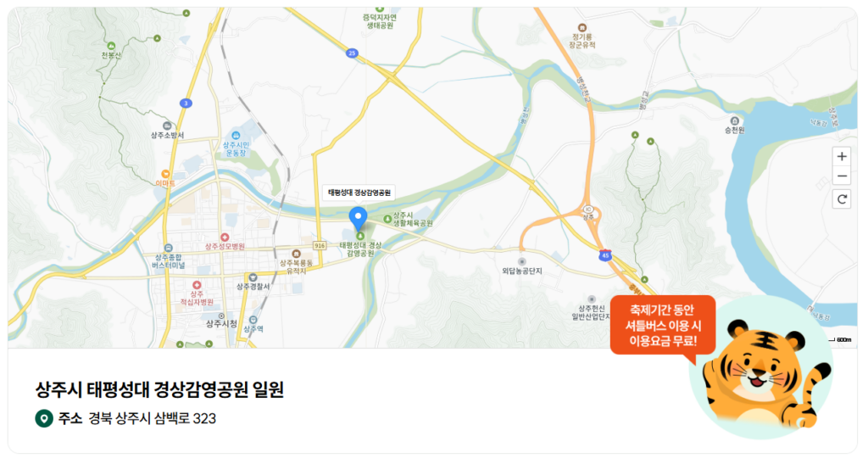The image size is (868, 464).
Task: Zoom in with the plus button
Action: tap(842, 157)
